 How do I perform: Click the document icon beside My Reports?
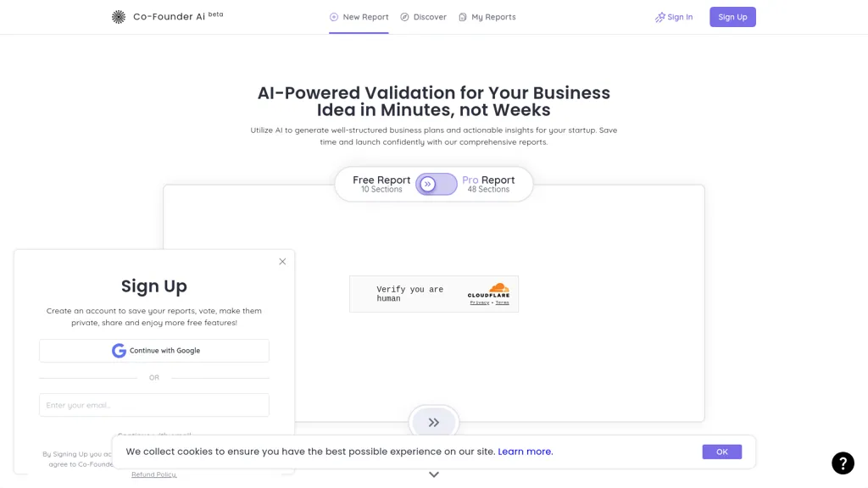tap(463, 17)
